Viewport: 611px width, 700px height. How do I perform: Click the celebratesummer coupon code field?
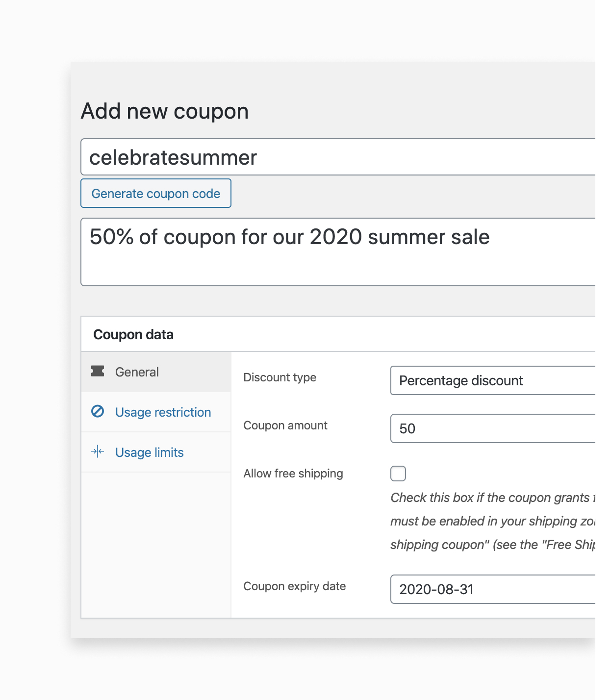(x=338, y=157)
